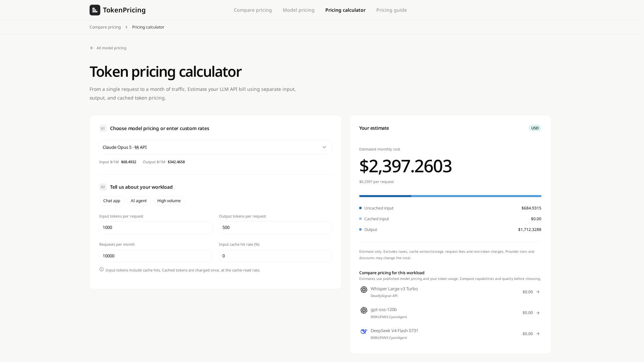644x362 pixels.
Task: Click the output rate value $342.4658
Action: pos(176,162)
